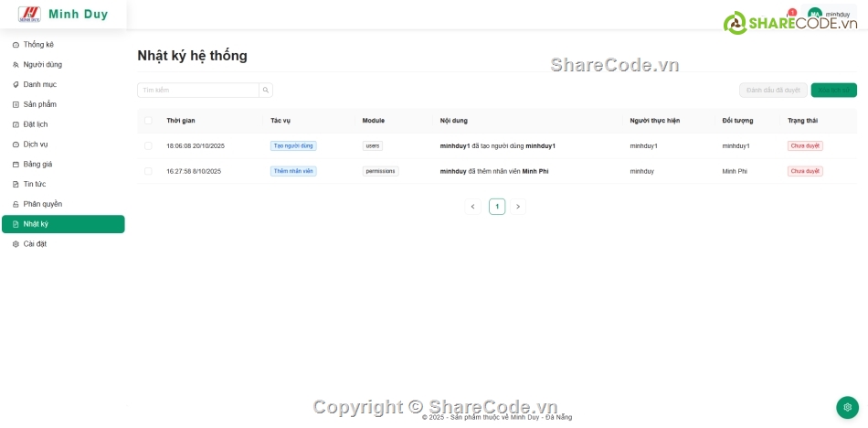This screenshot has height=428, width=868.
Task: Open the Người dùng menu item
Action: pyautogui.click(x=63, y=65)
